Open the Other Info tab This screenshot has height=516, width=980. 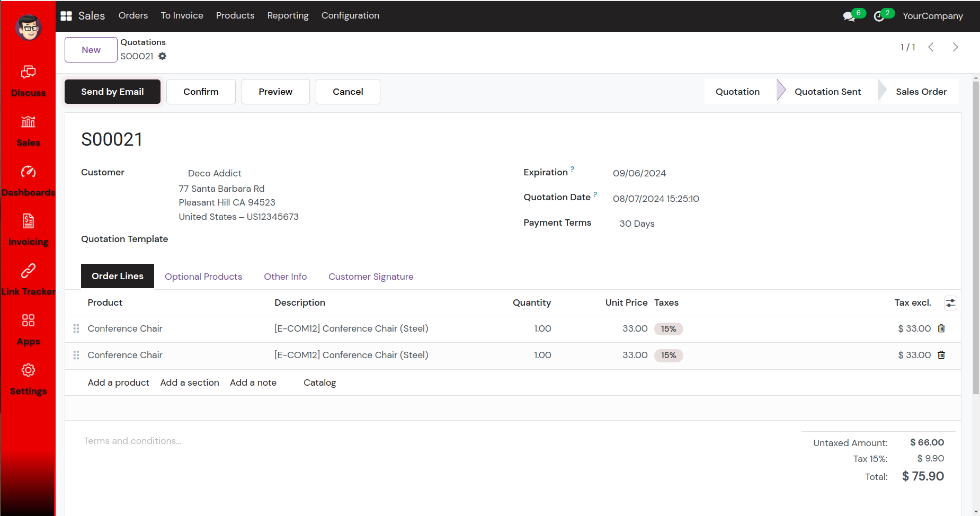click(285, 277)
